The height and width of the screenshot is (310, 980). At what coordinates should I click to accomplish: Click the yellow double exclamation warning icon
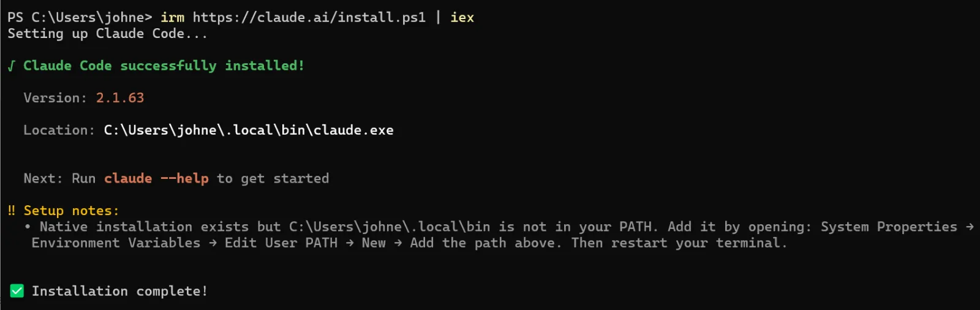coord(12,211)
